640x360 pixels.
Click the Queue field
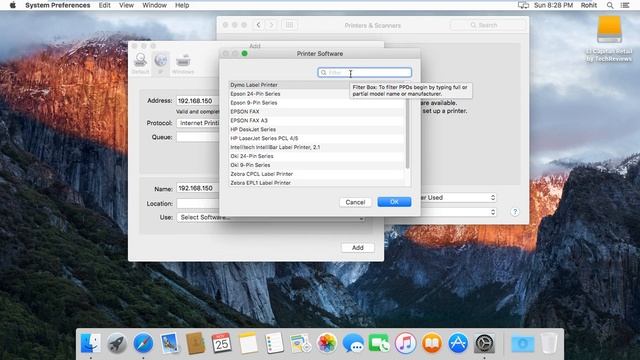coord(198,137)
